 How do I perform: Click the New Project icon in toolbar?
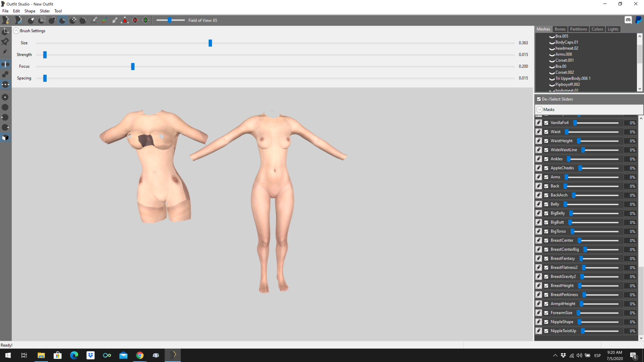pyautogui.click(x=6, y=20)
